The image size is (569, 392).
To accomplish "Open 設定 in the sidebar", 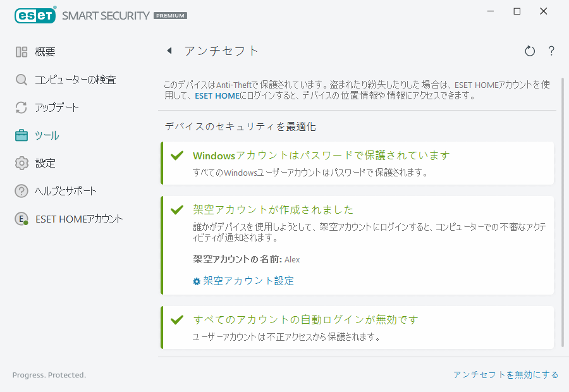I will (21, 163).
